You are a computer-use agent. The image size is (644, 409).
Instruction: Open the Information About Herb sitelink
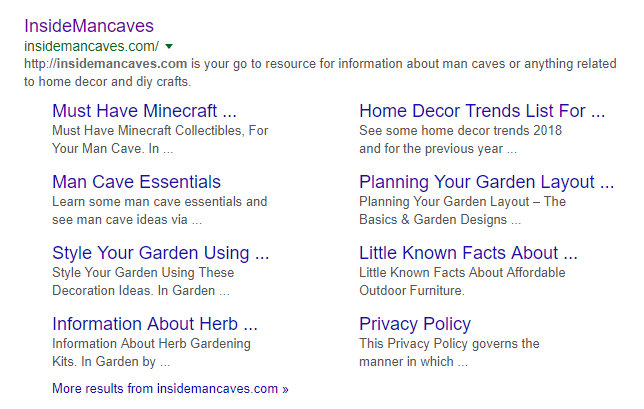click(155, 324)
